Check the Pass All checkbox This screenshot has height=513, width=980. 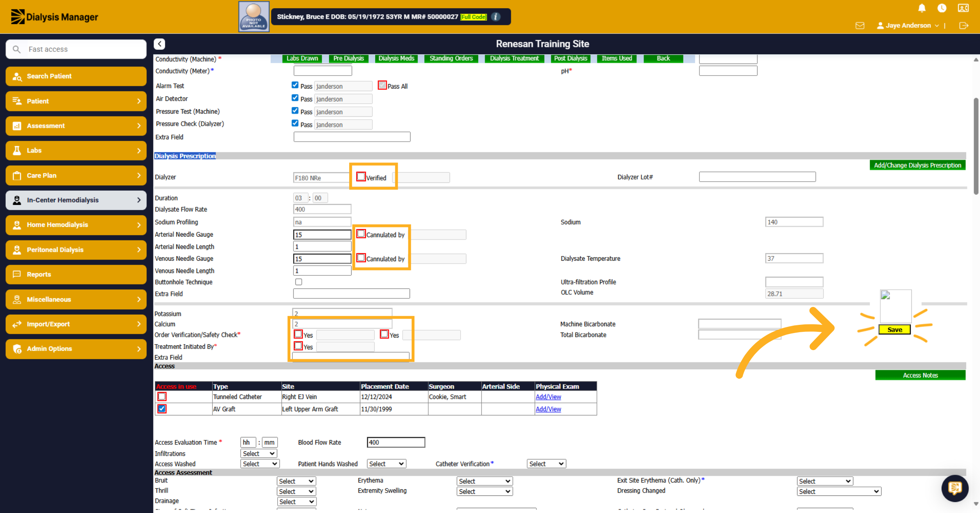coord(382,85)
